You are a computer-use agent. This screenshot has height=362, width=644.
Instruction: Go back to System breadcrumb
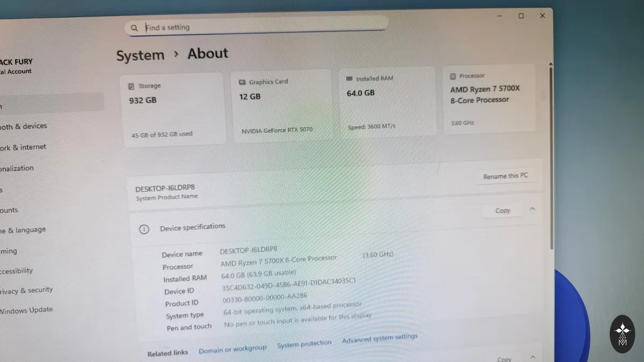[140, 56]
